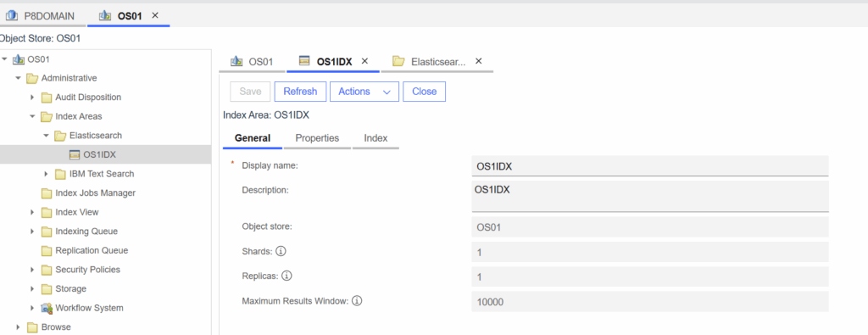This screenshot has height=335, width=868.
Task: Click the OS01 inner tab icon
Action: click(237, 61)
